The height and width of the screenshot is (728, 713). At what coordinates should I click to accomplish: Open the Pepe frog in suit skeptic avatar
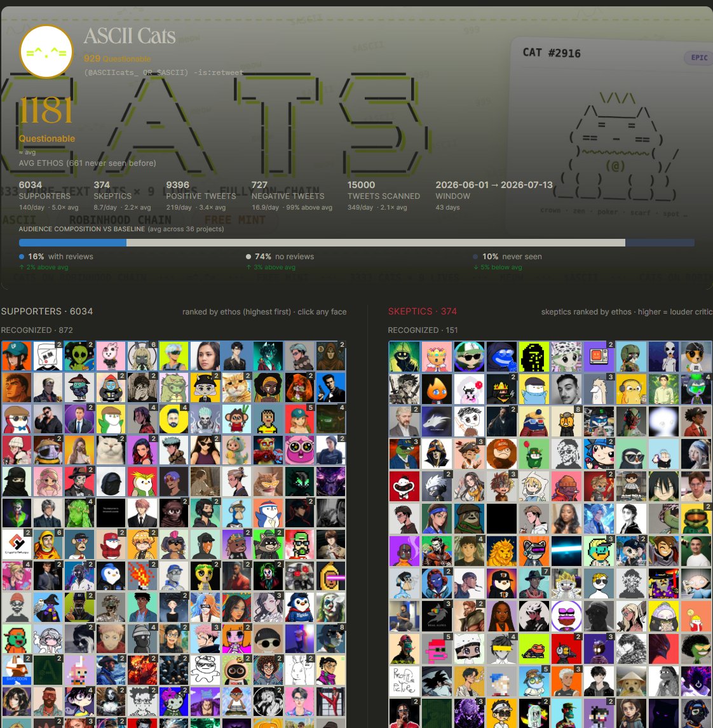click(x=404, y=454)
